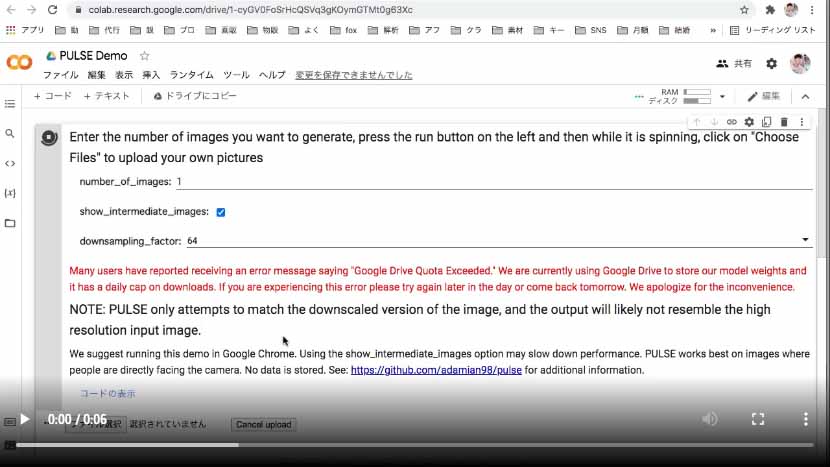Open the apps grid bookmark icon

[x=11, y=30]
